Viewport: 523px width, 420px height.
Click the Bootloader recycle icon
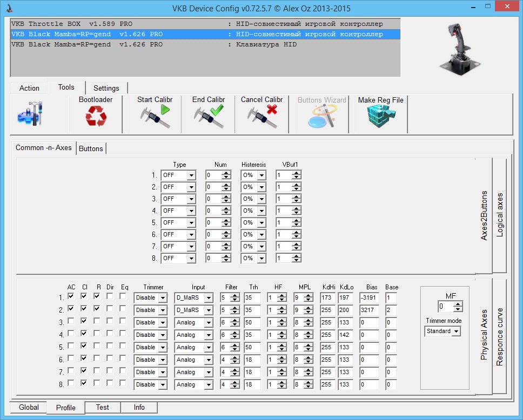tap(96, 116)
